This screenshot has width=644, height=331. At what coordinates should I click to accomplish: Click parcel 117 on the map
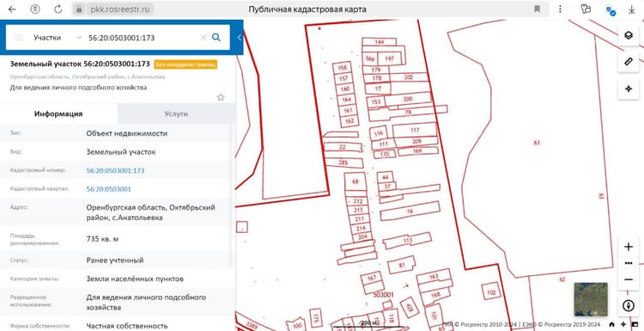(415, 131)
